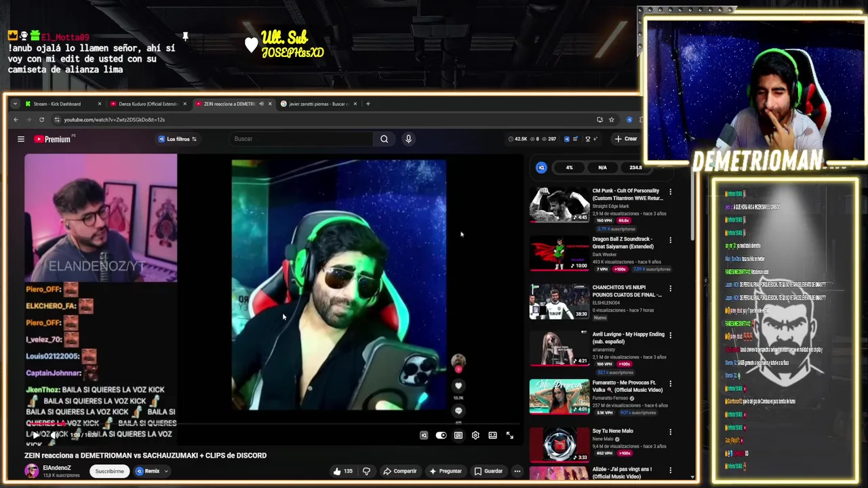868x488 pixels.
Task: Mute the video with player volume icon
Action: tap(55, 435)
